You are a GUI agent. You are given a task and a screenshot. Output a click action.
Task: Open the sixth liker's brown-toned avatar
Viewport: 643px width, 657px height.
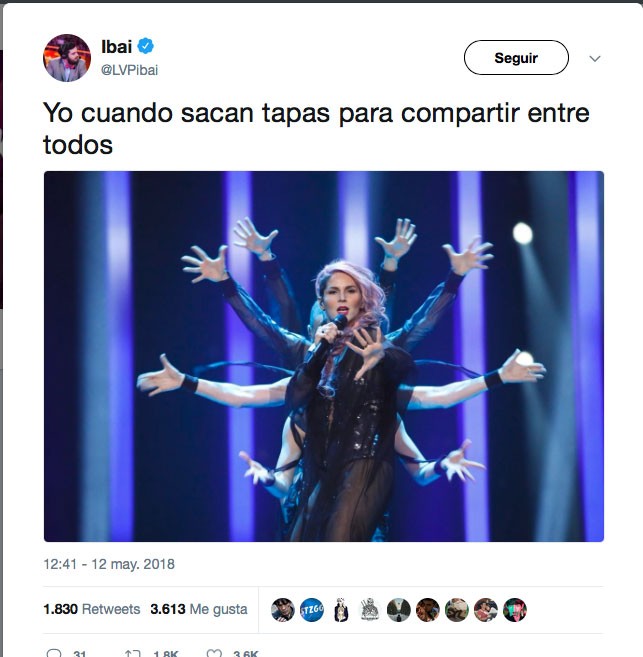coord(428,610)
